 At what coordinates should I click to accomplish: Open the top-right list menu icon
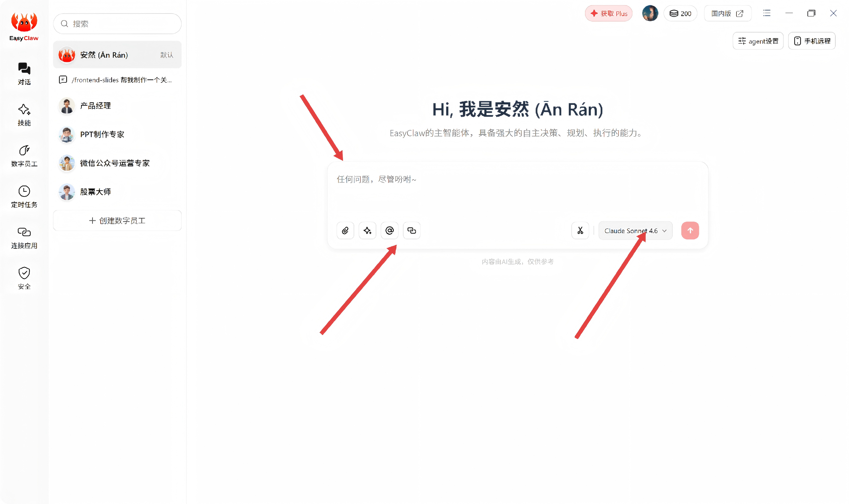pyautogui.click(x=766, y=13)
